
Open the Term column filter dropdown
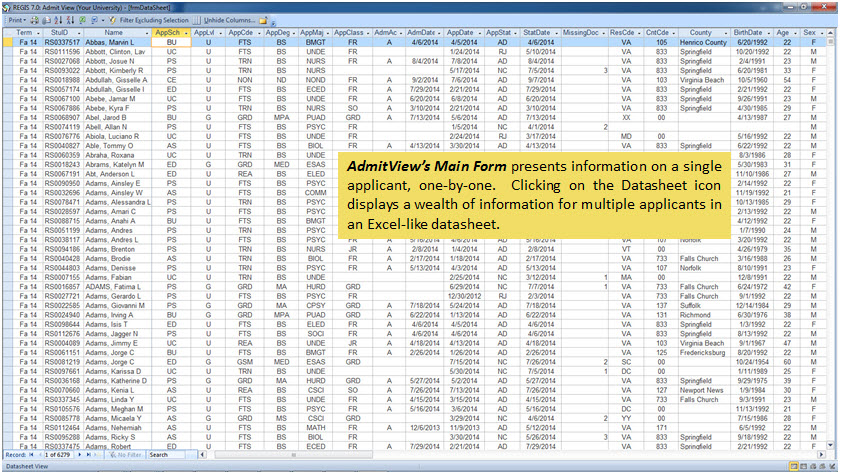[x=36, y=33]
